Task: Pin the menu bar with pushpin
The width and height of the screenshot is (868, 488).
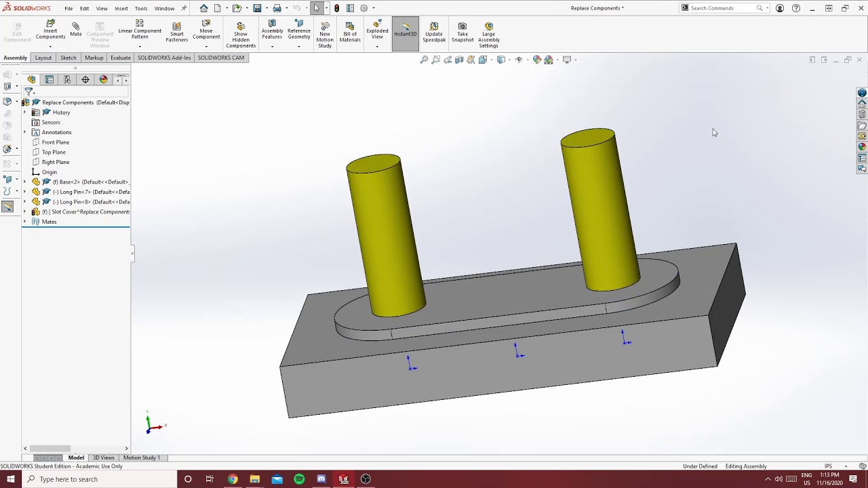Action: [x=184, y=8]
